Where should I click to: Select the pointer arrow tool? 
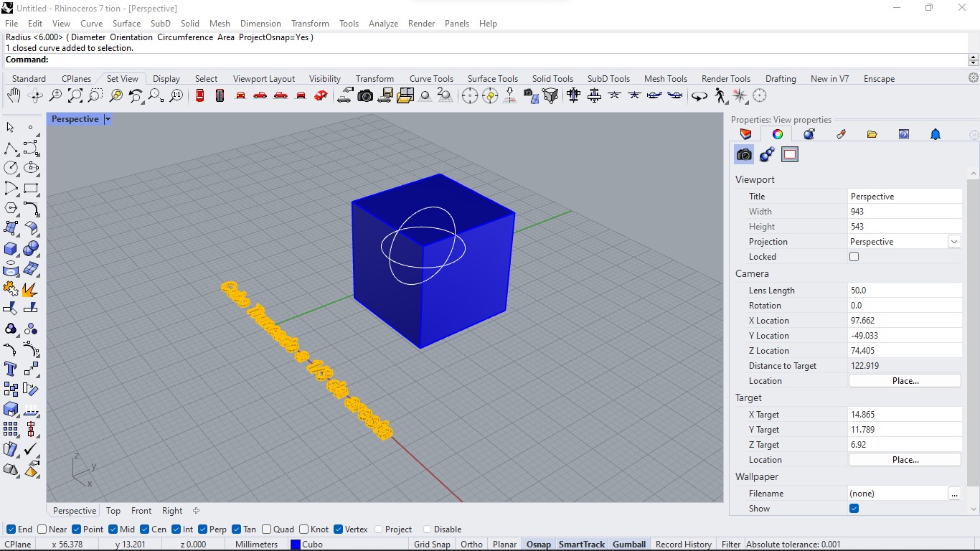point(11,127)
